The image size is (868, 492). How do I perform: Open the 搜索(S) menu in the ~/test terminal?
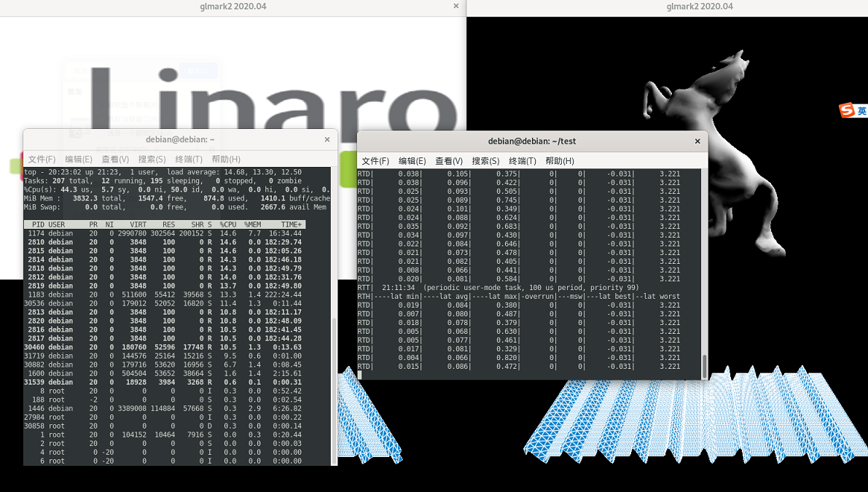485,161
